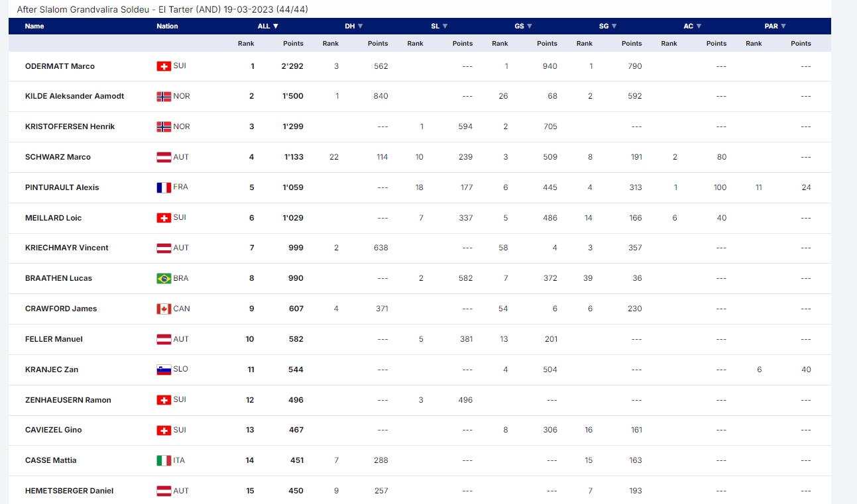Screen dimensions: 857x504
Task: Select Pinturault's AC points 100
Action: (720, 187)
